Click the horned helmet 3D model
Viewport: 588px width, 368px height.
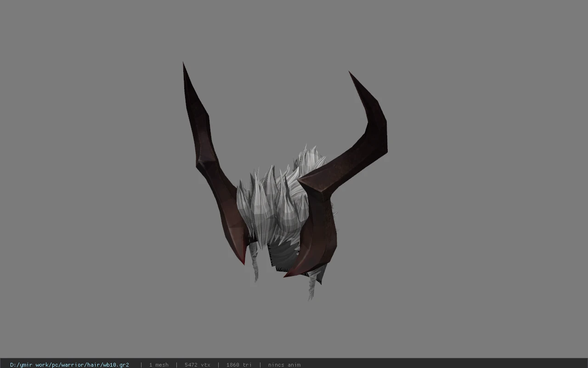[285, 181]
